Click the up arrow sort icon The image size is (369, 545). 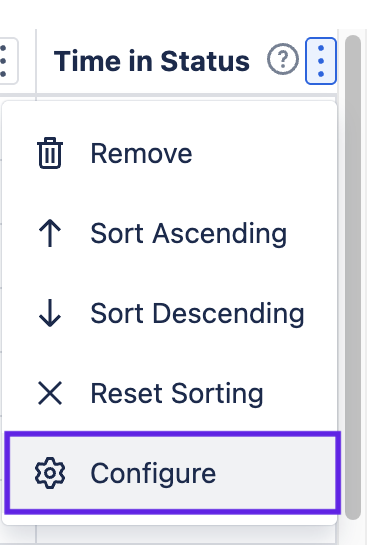pos(50,233)
